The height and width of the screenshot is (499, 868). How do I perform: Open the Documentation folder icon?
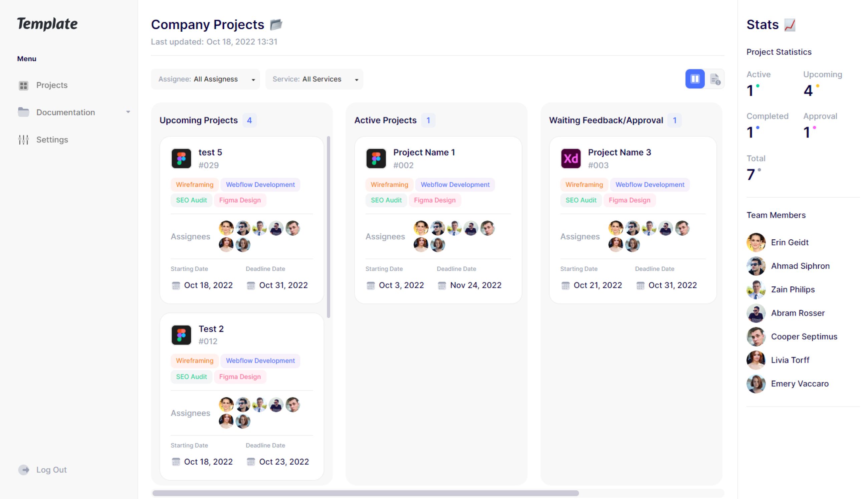click(23, 112)
